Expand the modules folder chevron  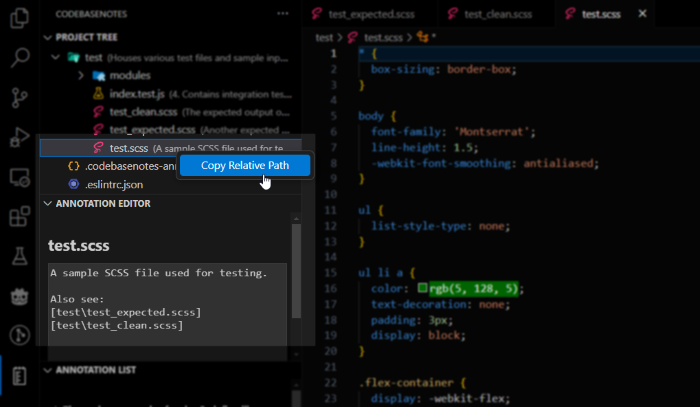click(81, 75)
